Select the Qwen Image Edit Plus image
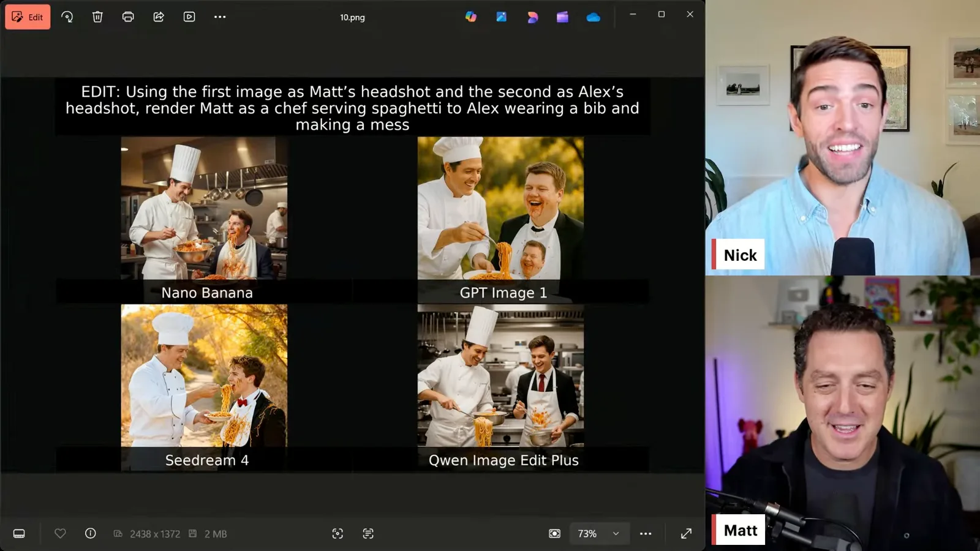Screen dimensions: 980x551 tap(500, 376)
